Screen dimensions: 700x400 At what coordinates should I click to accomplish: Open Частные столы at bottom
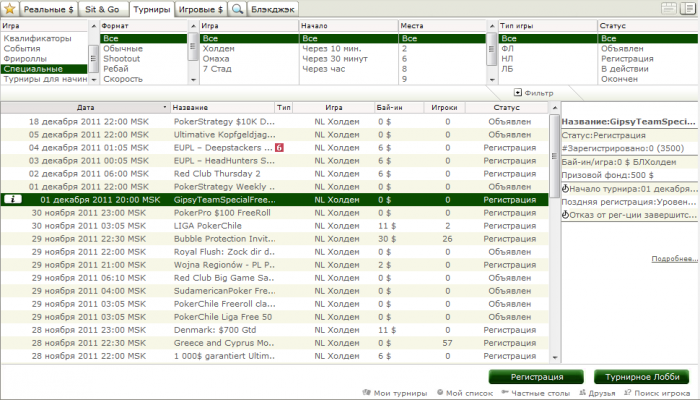[536, 393]
